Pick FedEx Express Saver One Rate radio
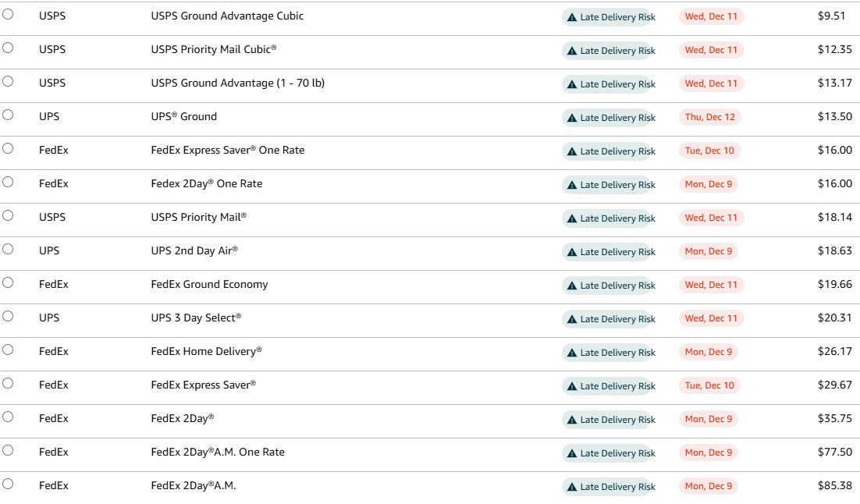860x504 pixels. click(8, 148)
